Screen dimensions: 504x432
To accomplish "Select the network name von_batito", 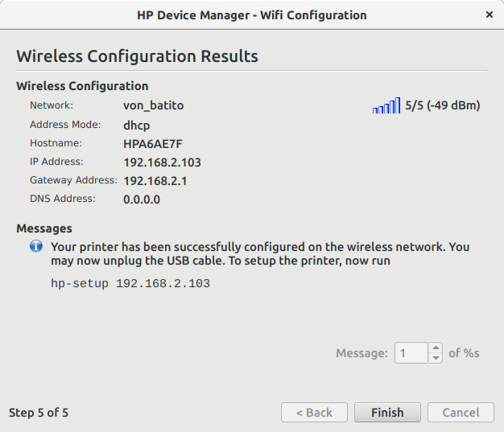I will 154,105.
